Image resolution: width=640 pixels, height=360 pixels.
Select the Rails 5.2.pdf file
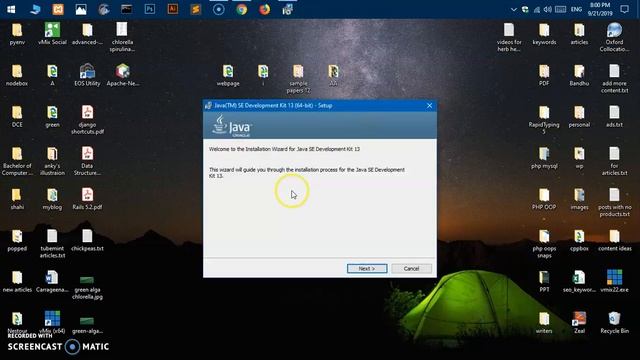click(87, 199)
